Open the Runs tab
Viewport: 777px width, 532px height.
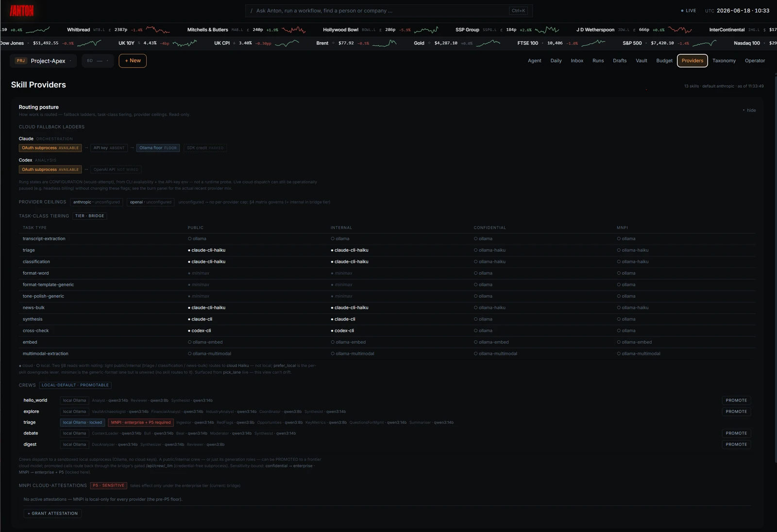coord(598,61)
